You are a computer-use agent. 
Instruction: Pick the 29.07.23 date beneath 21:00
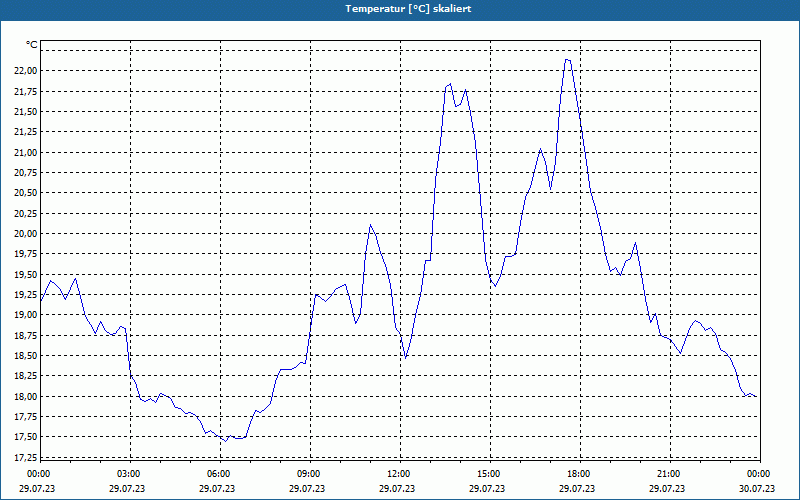667,488
